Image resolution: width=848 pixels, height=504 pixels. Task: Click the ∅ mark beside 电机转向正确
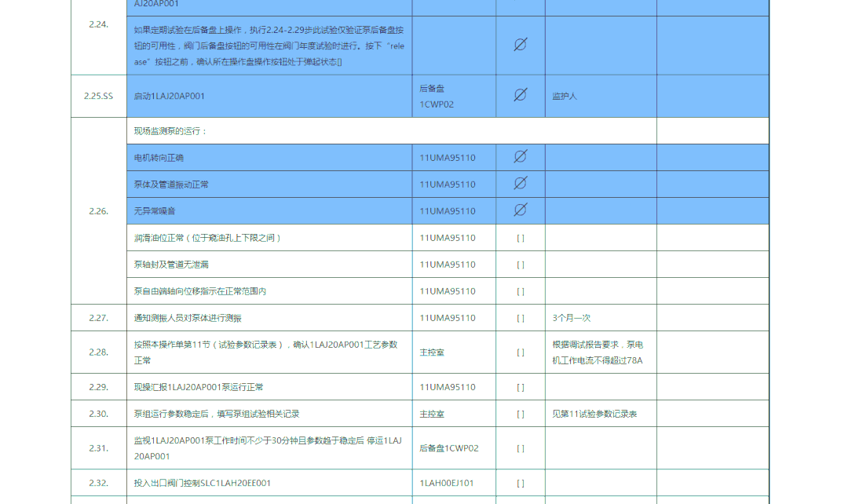click(x=520, y=157)
